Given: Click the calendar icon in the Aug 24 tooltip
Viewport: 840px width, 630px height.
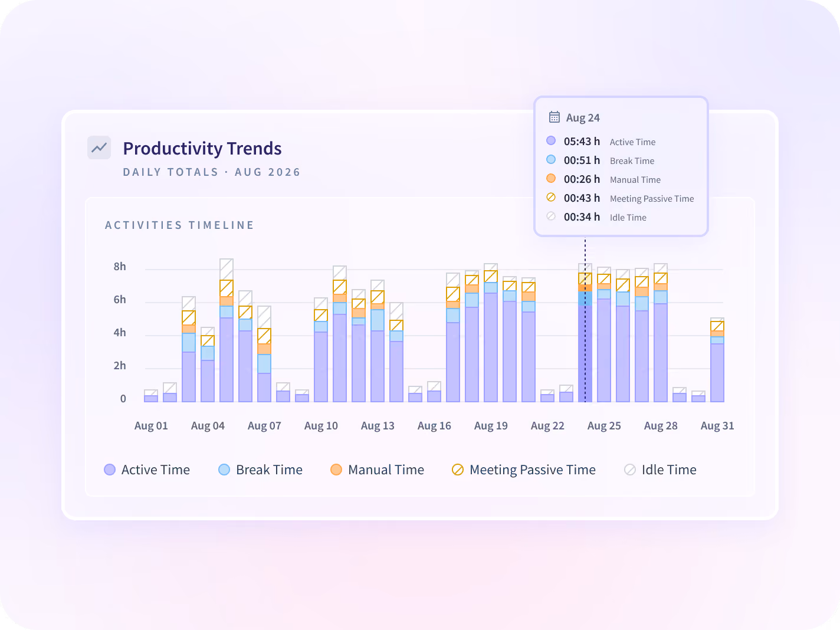Looking at the screenshot, I should click(x=554, y=117).
